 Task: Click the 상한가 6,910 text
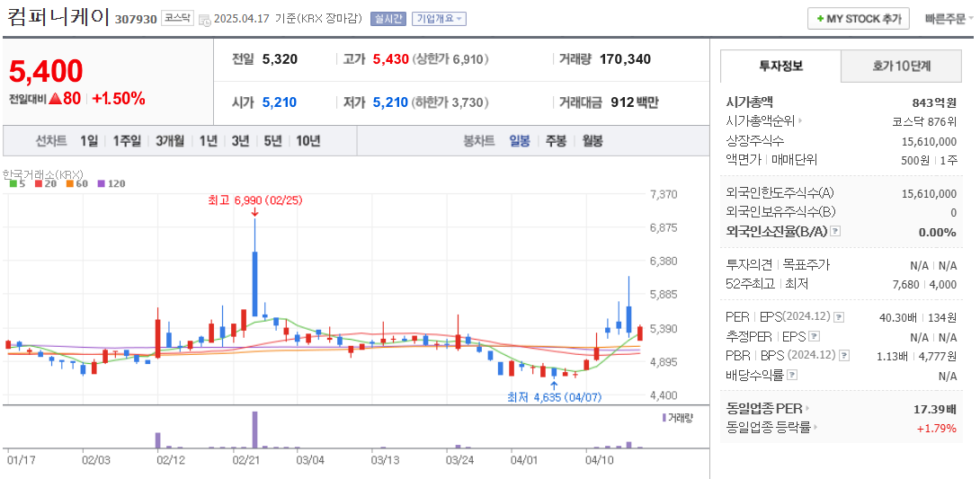(x=450, y=59)
